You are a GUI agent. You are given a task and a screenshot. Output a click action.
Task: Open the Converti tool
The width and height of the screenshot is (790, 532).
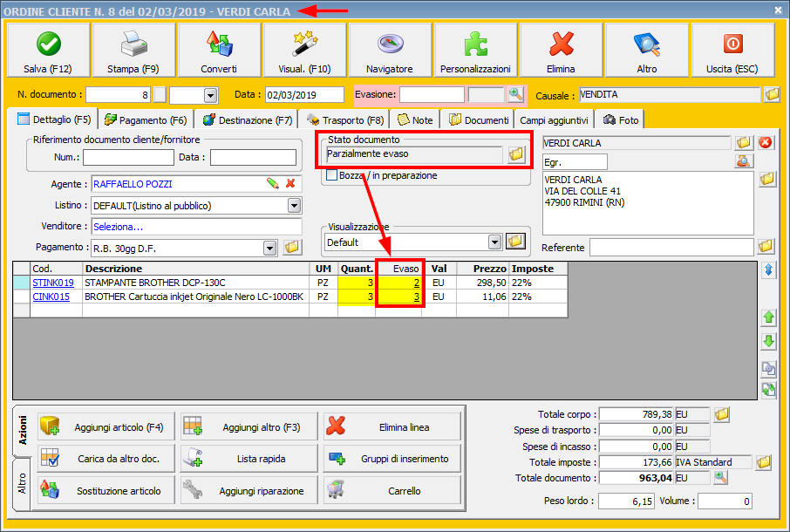[x=219, y=50]
